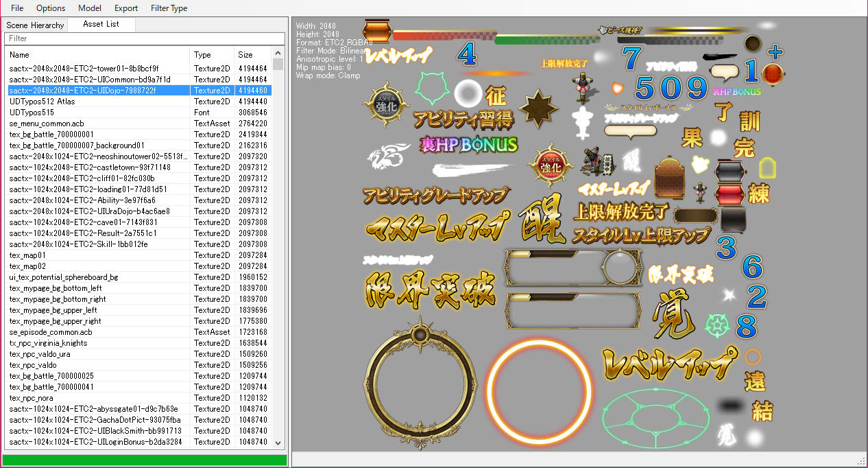868x468 pixels.
Task: Select the Asset List tab
Action: (x=101, y=24)
